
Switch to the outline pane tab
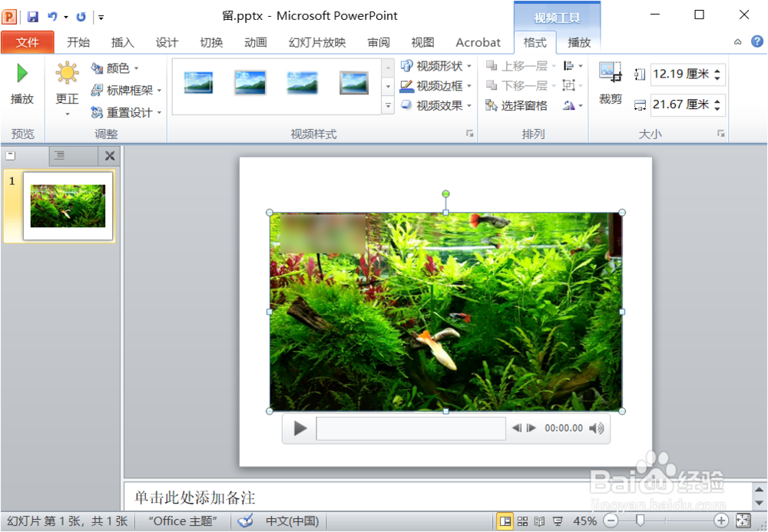(59, 156)
